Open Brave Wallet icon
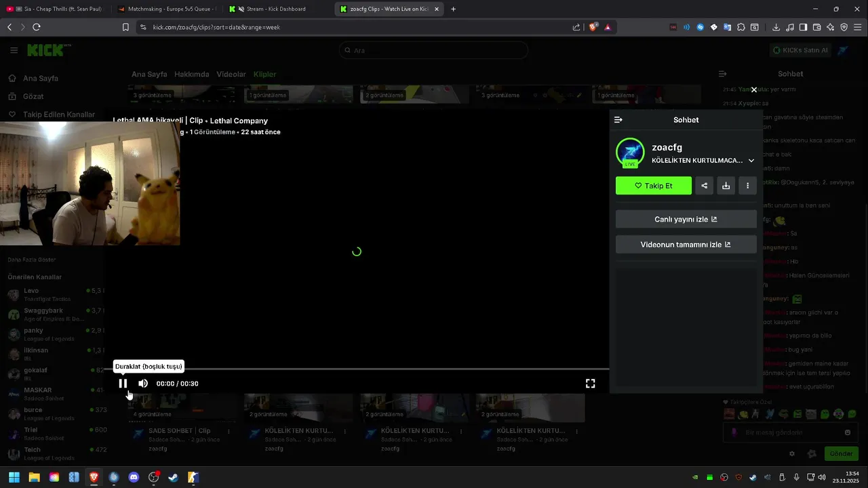868x488 pixels. pos(816,27)
